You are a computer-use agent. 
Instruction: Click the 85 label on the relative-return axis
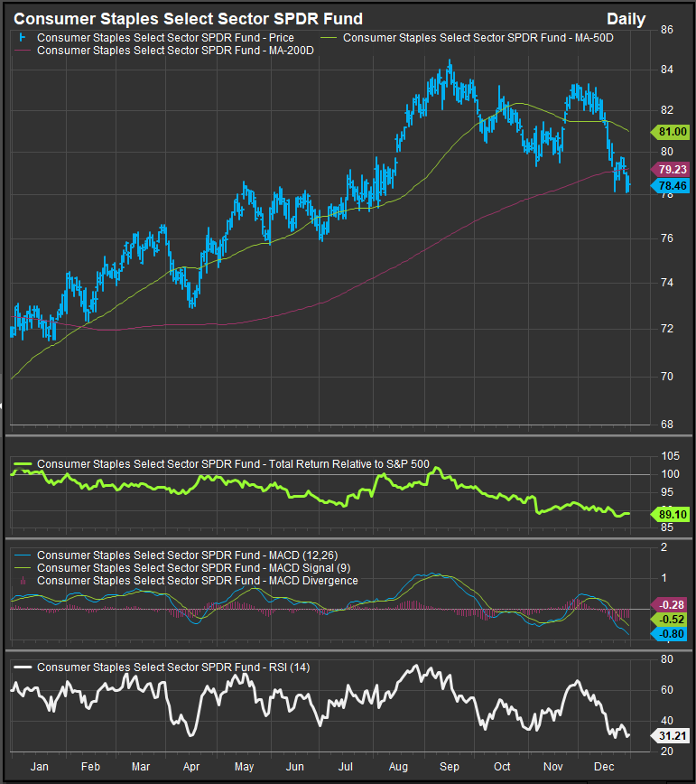pyautogui.click(x=667, y=527)
